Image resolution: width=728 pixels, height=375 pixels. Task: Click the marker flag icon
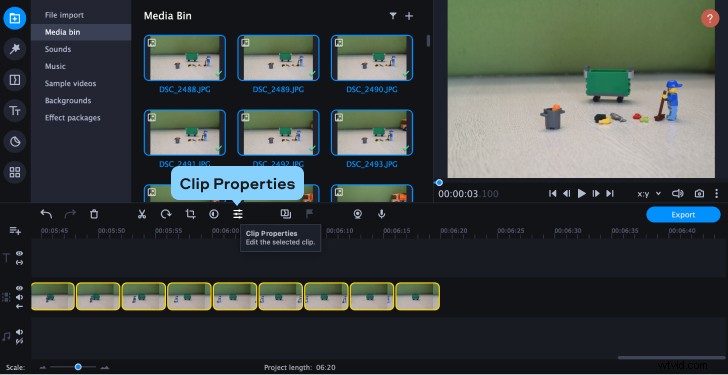point(309,214)
